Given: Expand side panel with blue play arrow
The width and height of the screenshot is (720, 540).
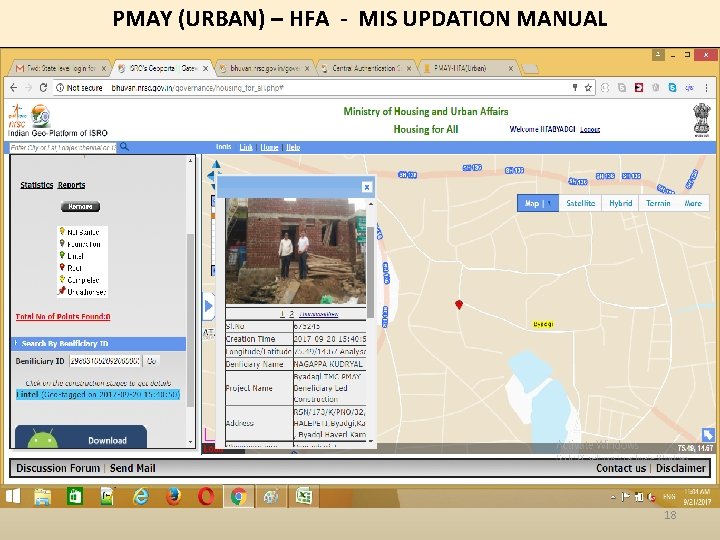Looking at the screenshot, I should click(208, 306).
